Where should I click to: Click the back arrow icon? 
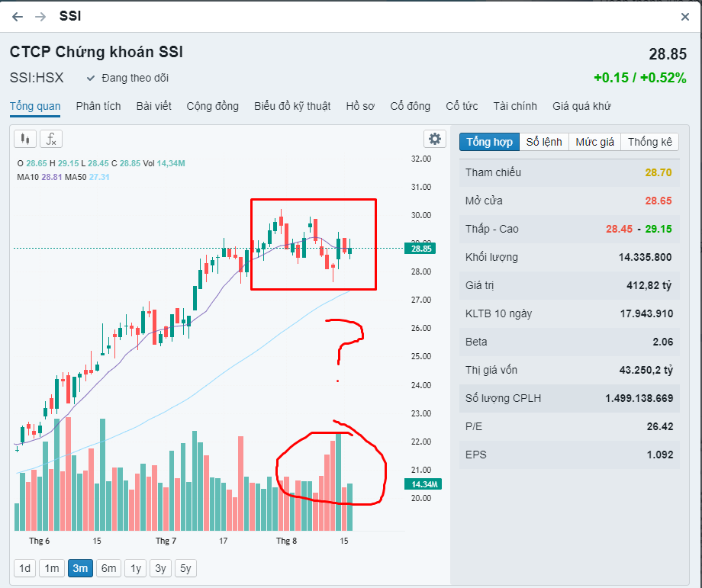click(x=18, y=17)
